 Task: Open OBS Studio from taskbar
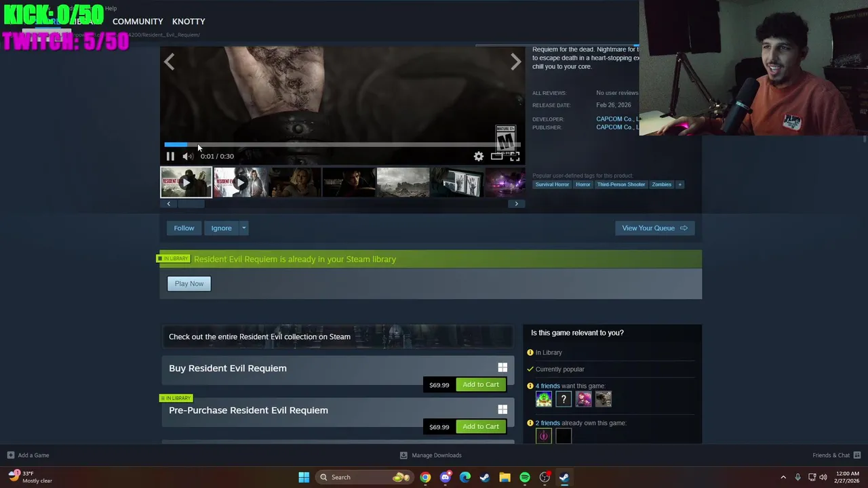tap(545, 477)
